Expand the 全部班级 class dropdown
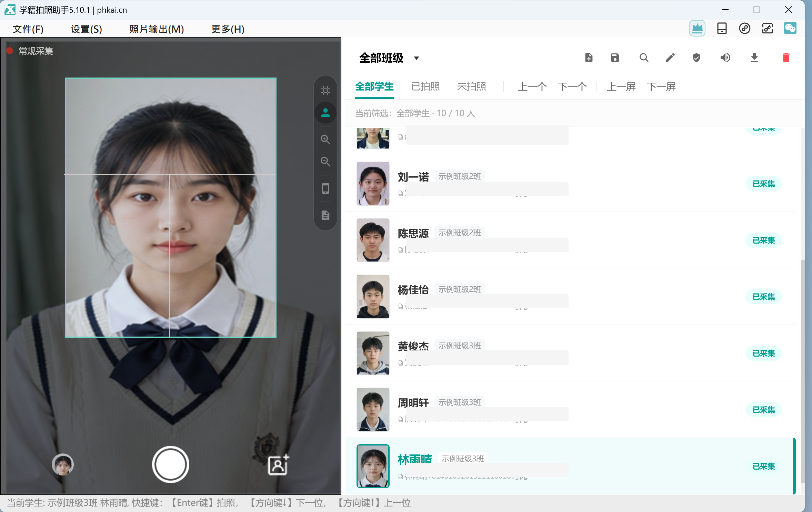 (x=389, y=58)
